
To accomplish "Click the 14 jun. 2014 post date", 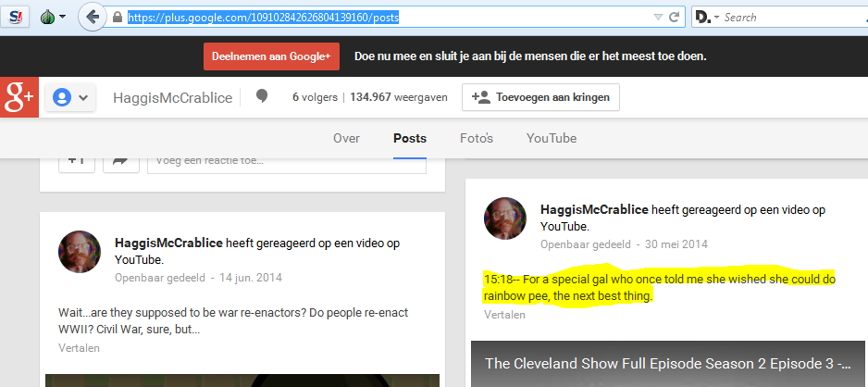I will [x=251, y=278].
